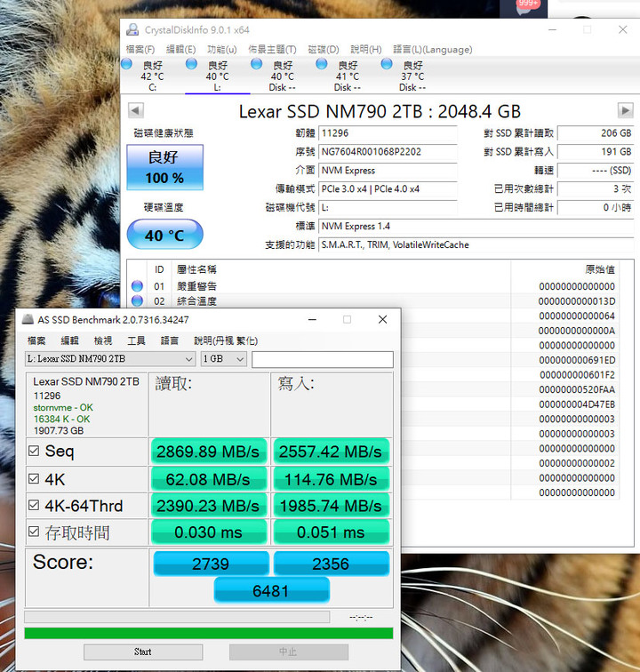Click the raw value 00000000691ED
The height and width of the screenshot is (672, 640).
click(577, 360)
